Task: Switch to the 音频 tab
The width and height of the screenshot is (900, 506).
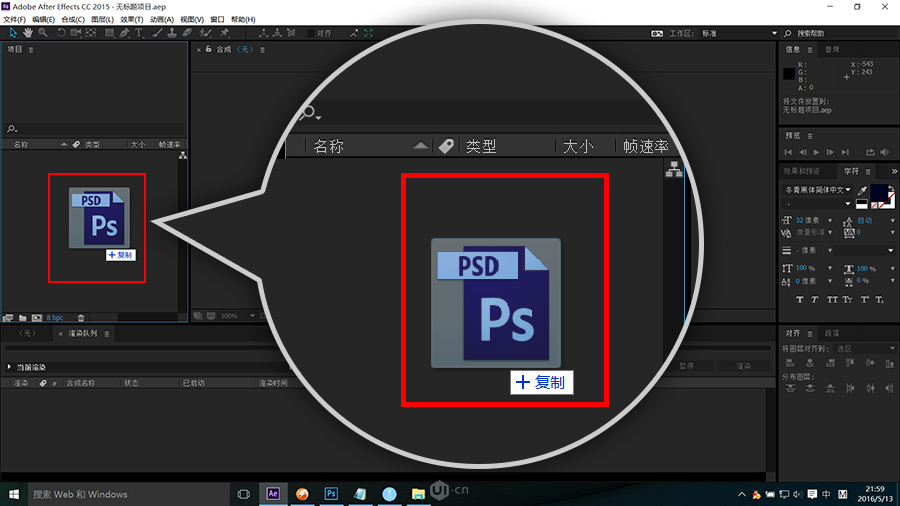Action: pyautogui.click(x=832, y=49)
